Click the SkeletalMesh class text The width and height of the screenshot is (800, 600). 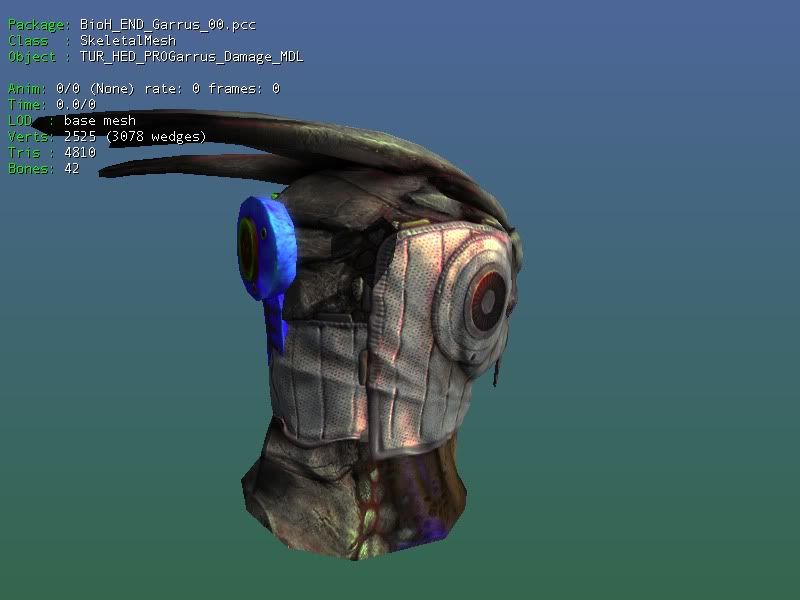coord(119,41)
